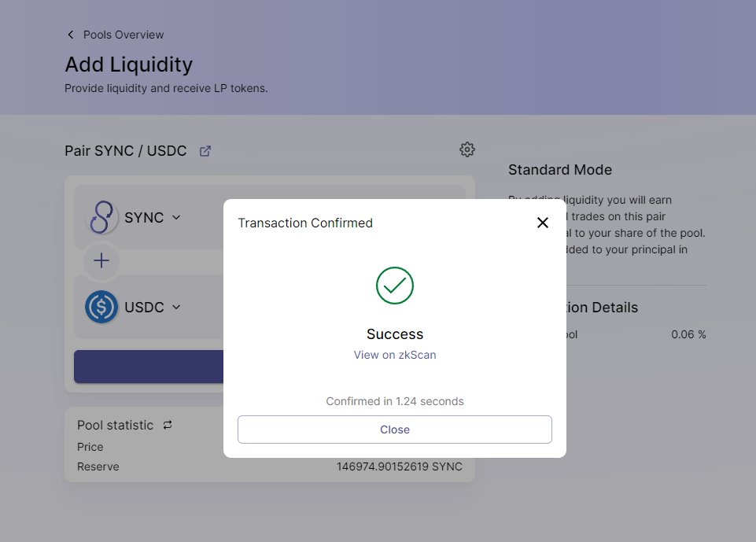The width and height of the screenshot is (756, 542).
Task: Click the Close button in dialog
Action: [x=394, y=430]
